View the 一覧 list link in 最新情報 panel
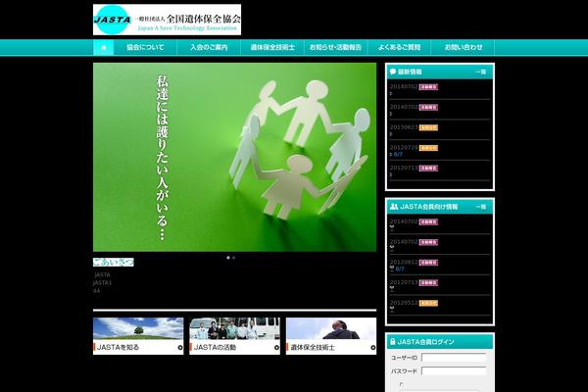Viewport: 588px width, 392px height. (481, 72)
